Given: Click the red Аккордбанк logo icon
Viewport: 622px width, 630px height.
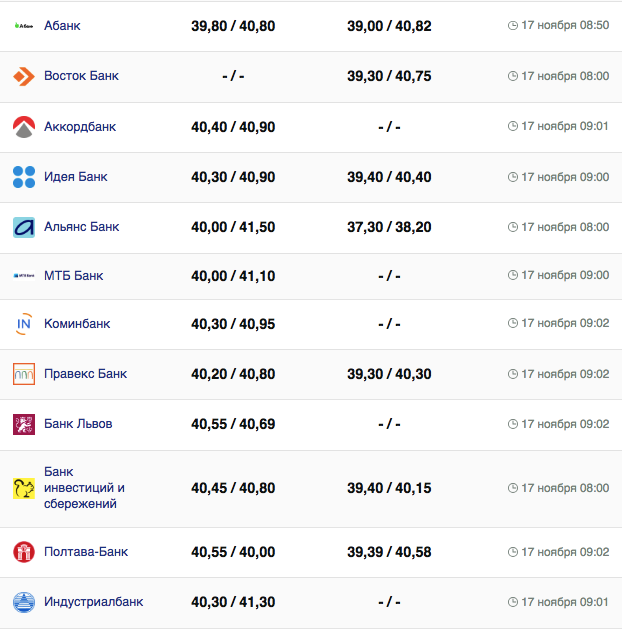Looking at the screenshot, I should pos(24,127).
